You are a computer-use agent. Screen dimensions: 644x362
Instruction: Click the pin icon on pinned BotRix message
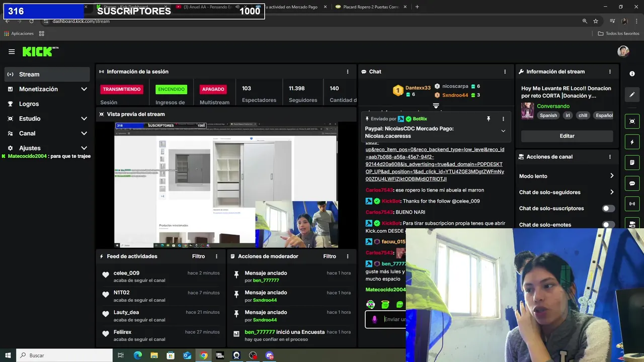point(488,119)
